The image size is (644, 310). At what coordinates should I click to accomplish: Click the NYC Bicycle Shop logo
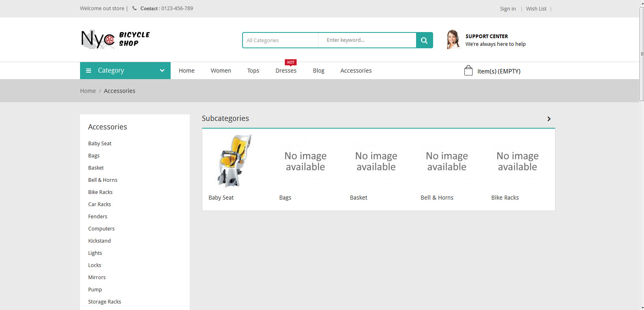(x=115, y=39)
